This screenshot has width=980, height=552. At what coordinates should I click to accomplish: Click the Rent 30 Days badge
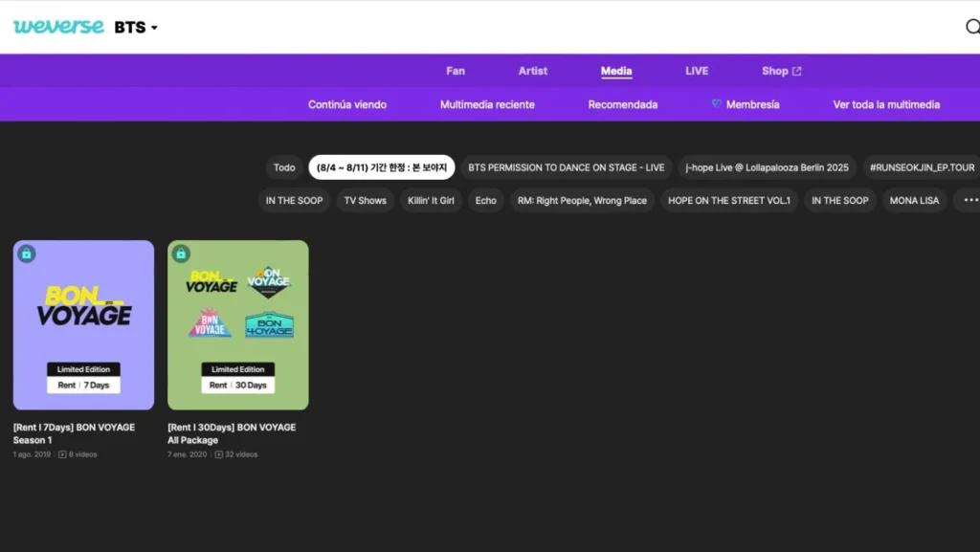[x=238, y=378]
